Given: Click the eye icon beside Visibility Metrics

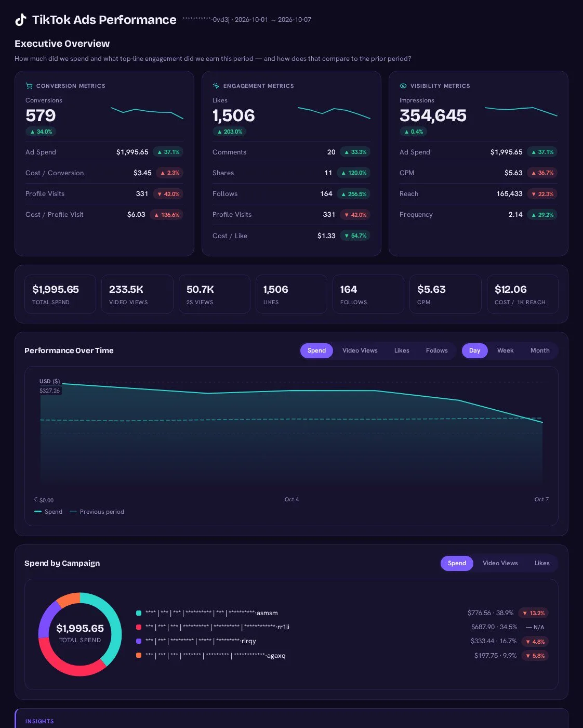Looking at the screenshot, I should pos(403,86).
